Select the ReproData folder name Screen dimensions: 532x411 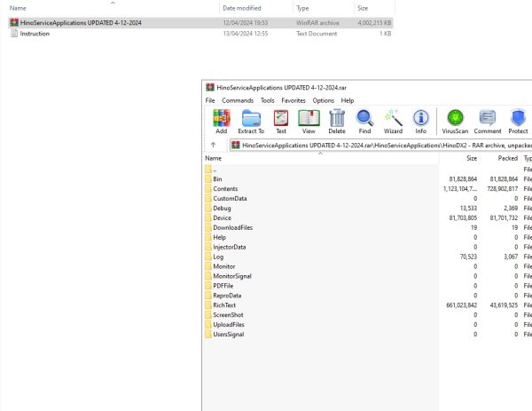pos(227,296)
